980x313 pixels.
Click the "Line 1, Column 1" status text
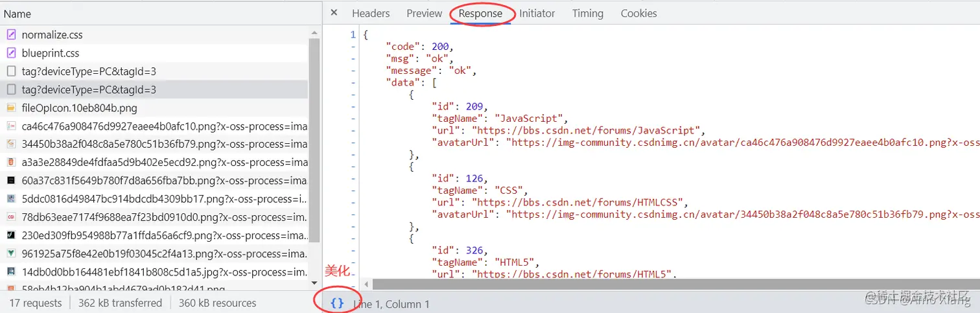(x=391, y=303)
